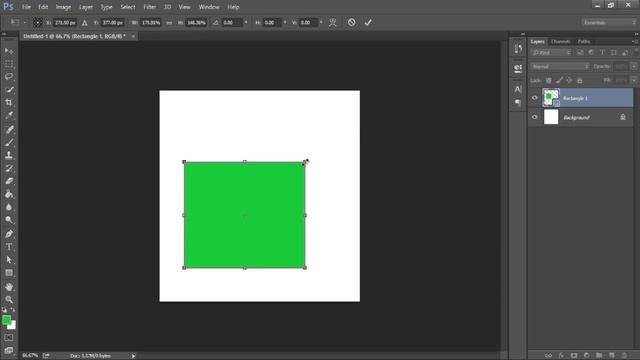
Task: Open the Character panel icon
Action: coord(518,89)
